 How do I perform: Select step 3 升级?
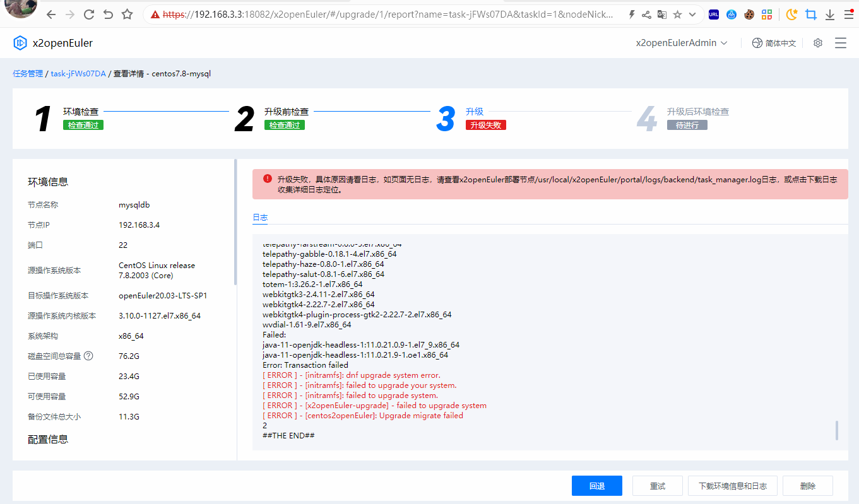coord(475,112)
